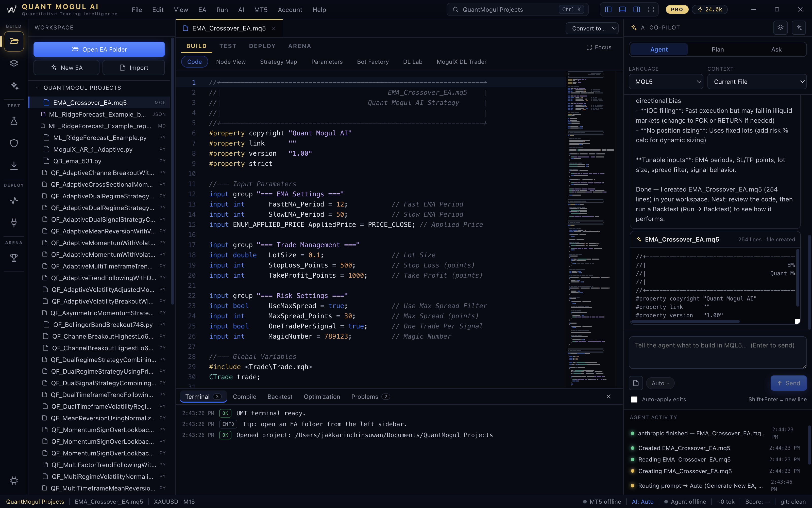812x508 pixels.
Task: Switch co-pilot to Ask mode
Action: [776, 49]
